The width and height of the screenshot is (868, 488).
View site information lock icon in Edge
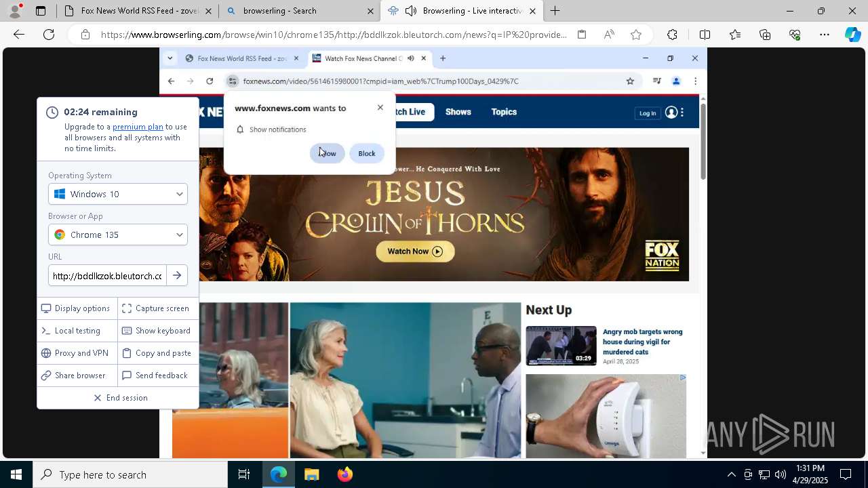pyautogui.click(x=85, y=35)
